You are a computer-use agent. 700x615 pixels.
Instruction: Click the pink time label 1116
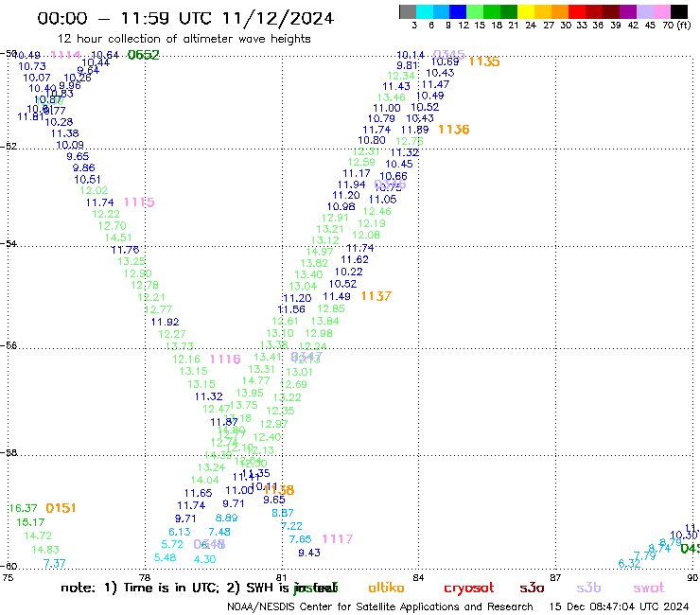click(x=225, y=360)
